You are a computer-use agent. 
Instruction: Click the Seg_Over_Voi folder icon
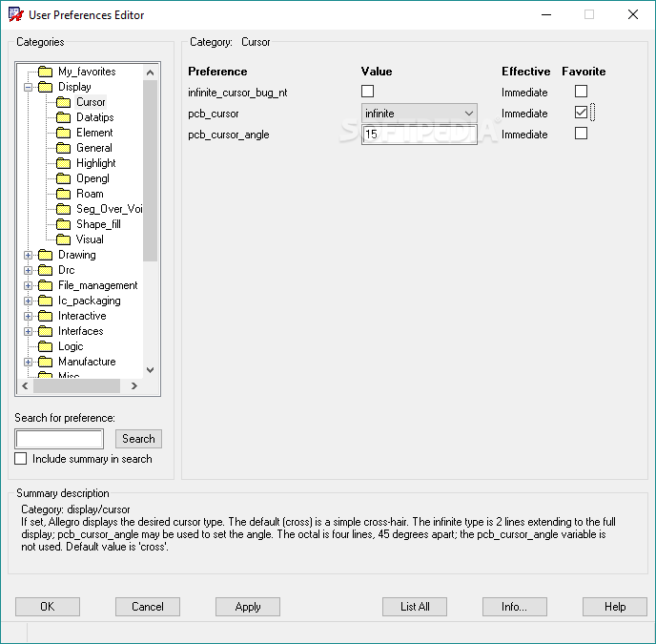pos(63,209)
